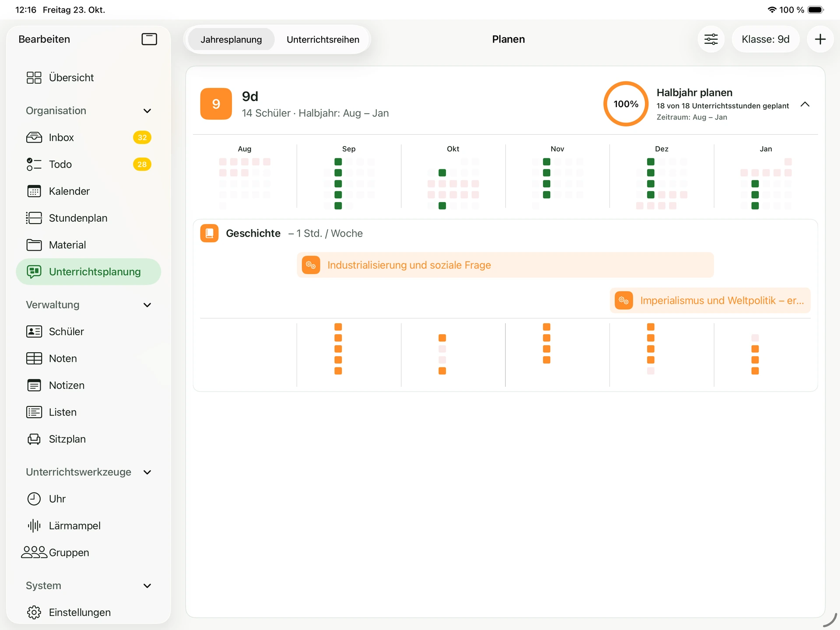Switch to the Jahresplanung tab

tap(231, 39)
